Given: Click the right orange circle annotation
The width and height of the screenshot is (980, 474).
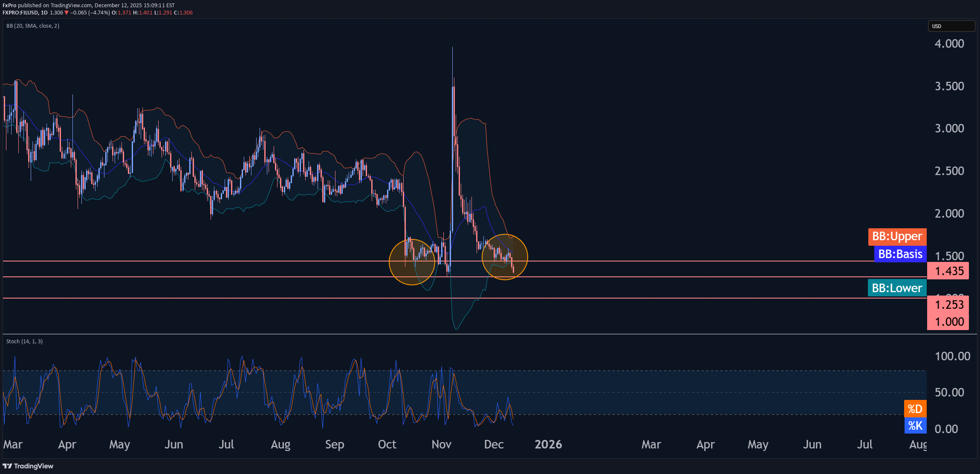Looking at the screenshot, I should pos(505,257).
